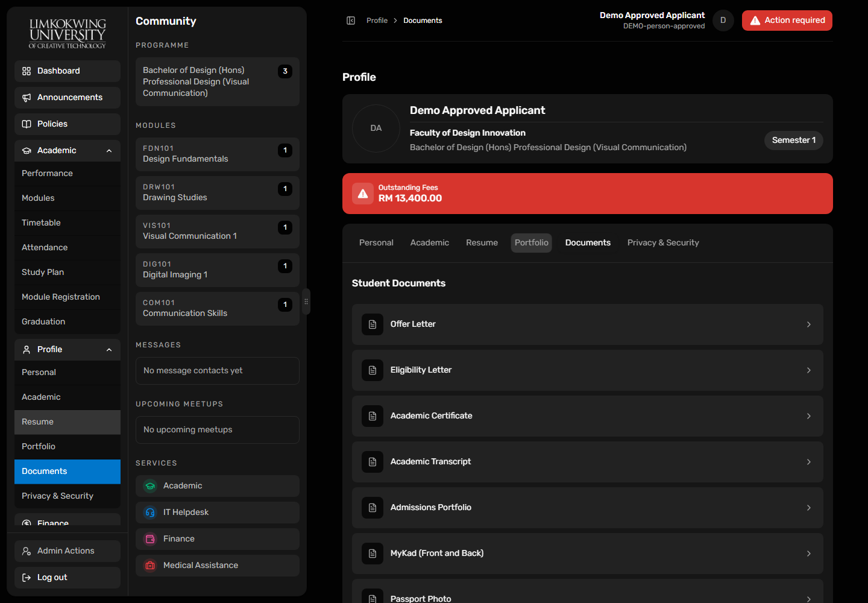
Task: Open the Privacy & Security tab
Action: coord(663,243)
